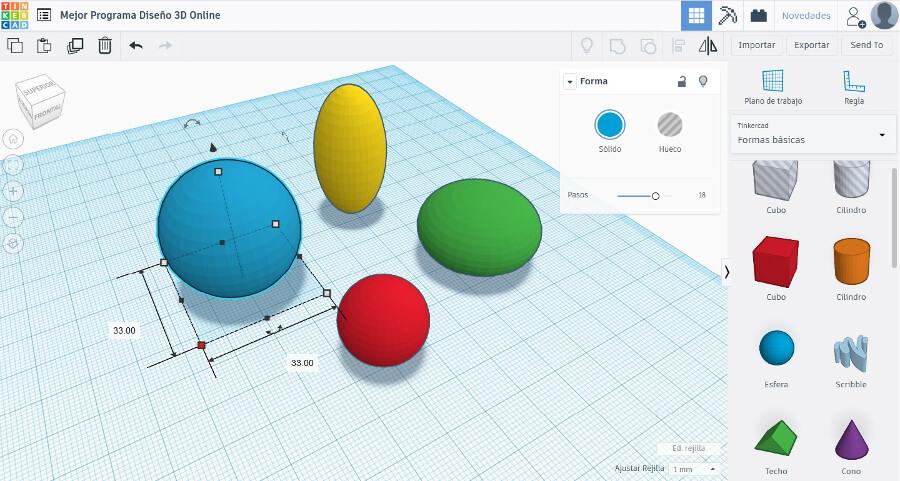Click the Exportar button

click(811, 45)
